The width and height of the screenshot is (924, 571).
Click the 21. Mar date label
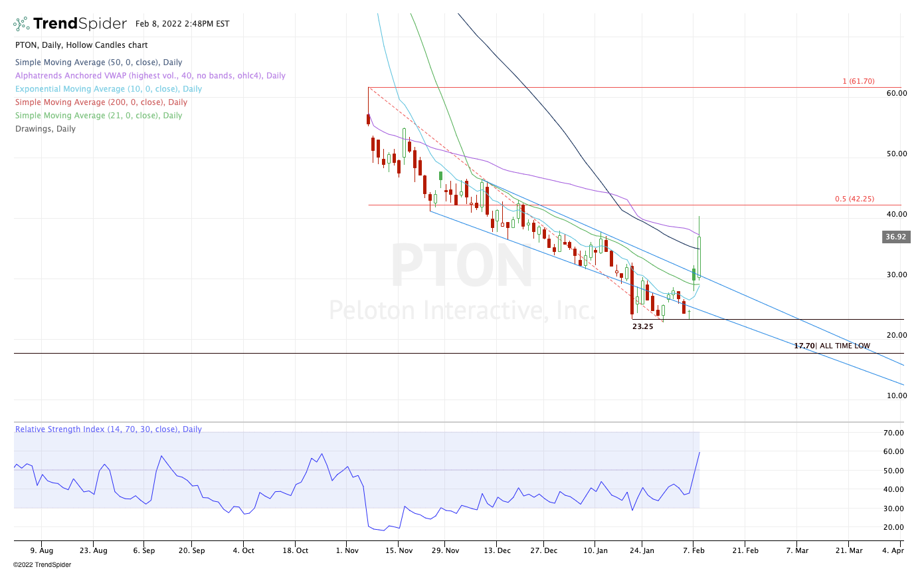point(848,550)
